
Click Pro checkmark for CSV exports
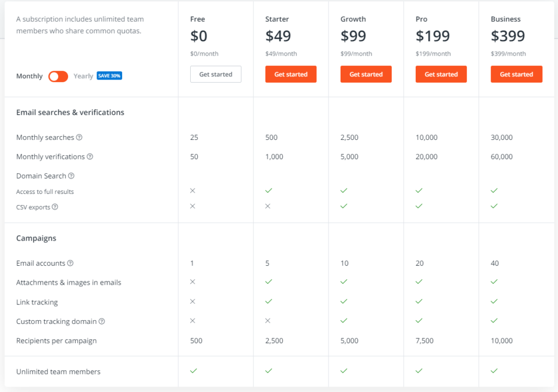click(419, 206)
